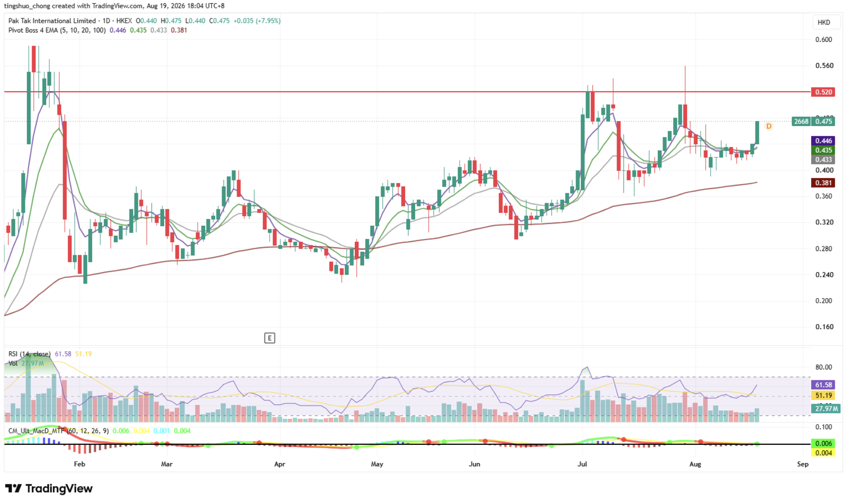Click the "Jun" label on the time axis
The width and height of the screenshot is (847, 504).
[x=474, y=464]
